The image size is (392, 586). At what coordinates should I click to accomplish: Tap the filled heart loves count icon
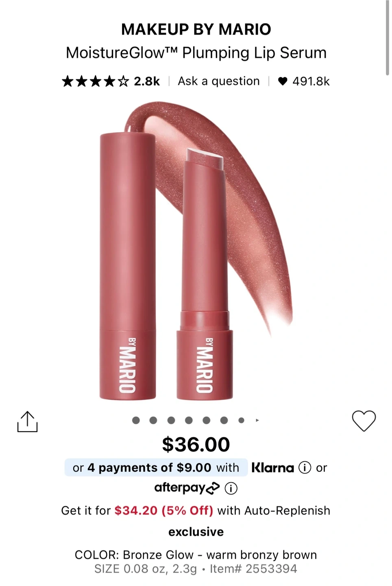point(283,81)
